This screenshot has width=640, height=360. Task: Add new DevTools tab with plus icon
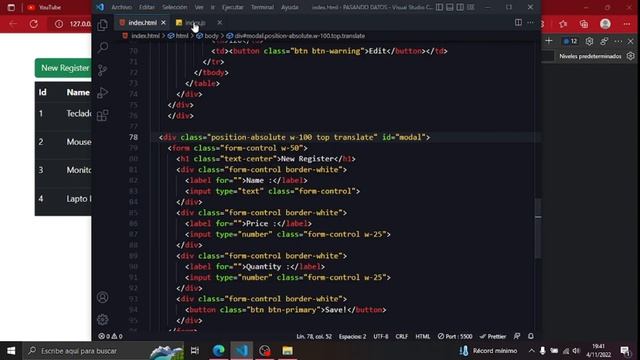pyautogui.click(x=549, y=41)
